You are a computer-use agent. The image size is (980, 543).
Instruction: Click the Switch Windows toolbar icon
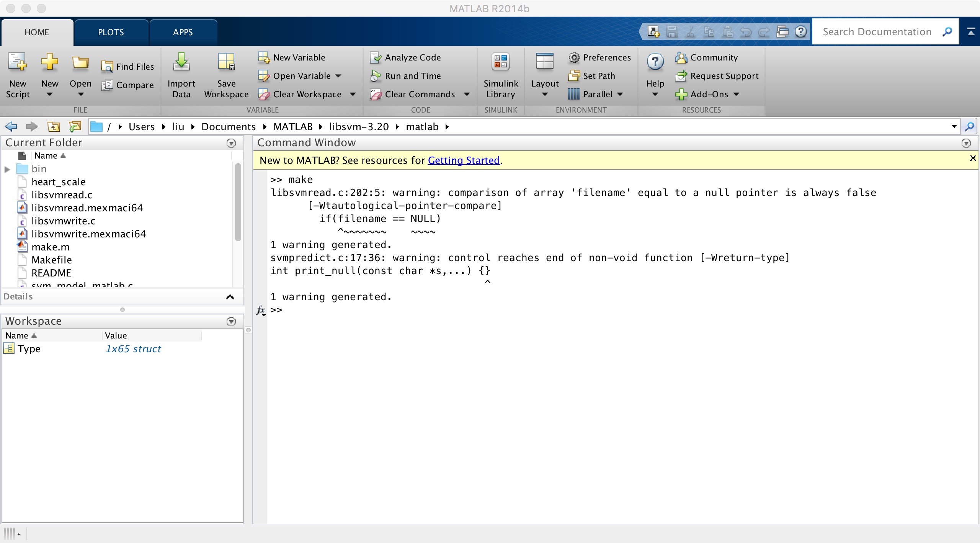tap(782, 31)
